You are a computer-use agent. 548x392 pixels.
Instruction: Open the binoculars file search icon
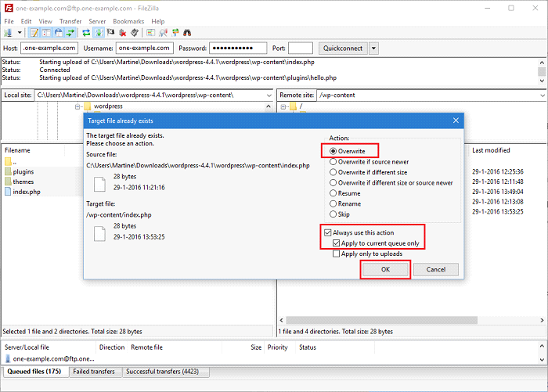coord(187,33)
